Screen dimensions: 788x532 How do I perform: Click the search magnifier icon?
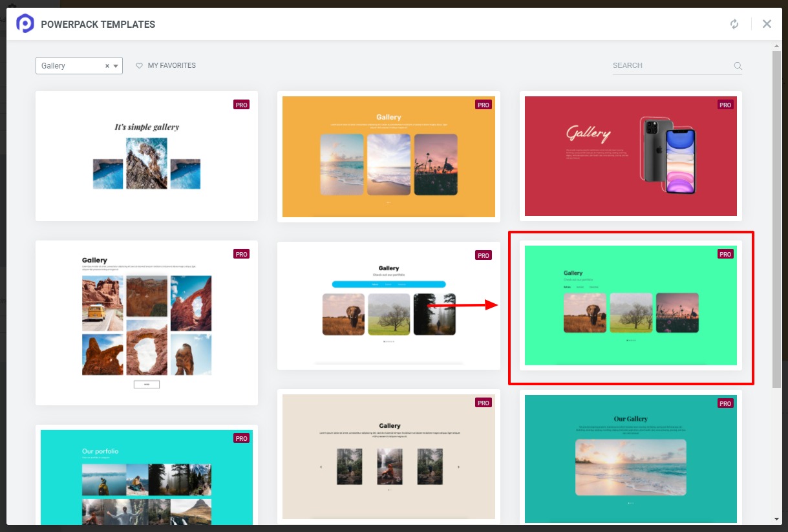(738, 65)
